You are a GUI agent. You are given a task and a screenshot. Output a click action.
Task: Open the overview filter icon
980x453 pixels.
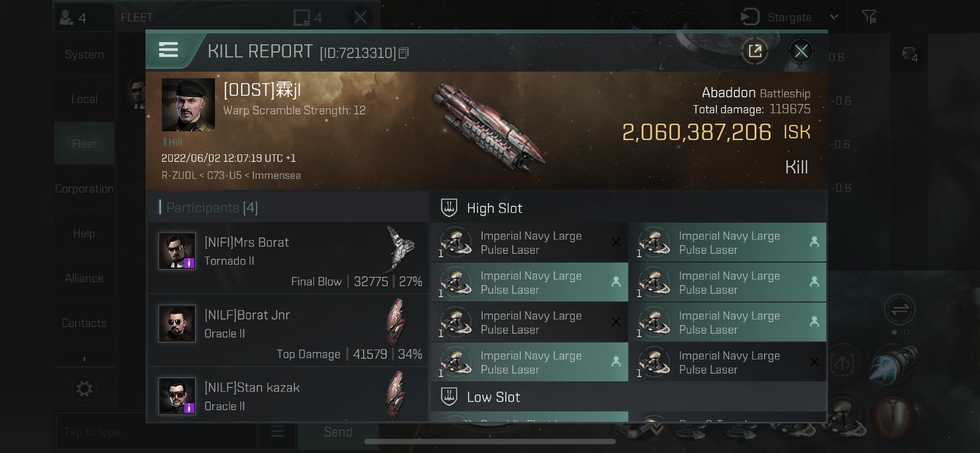click(x=869, y=17)
